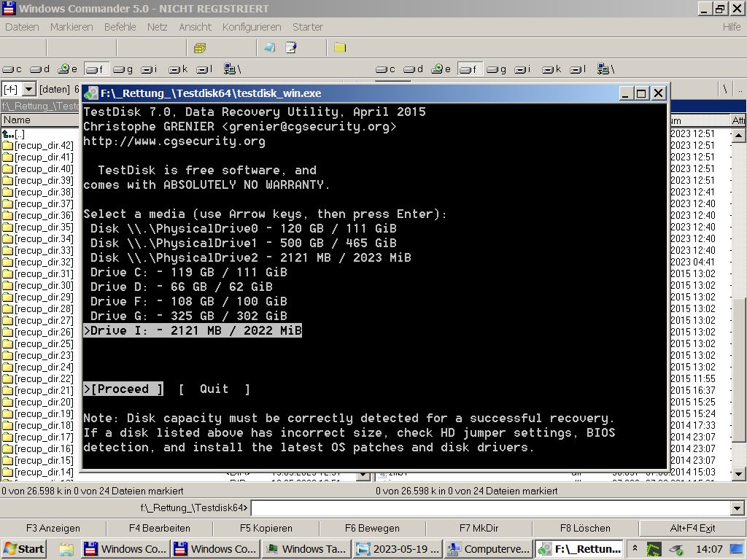Select drive f in right drive bar
747x560 pixels.
click(x=469, y=69)
